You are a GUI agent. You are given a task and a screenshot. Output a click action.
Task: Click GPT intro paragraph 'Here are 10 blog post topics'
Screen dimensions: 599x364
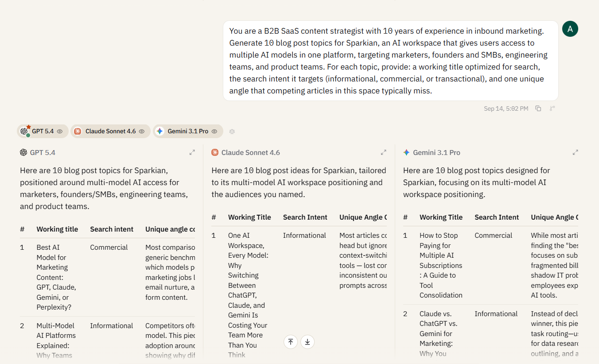(x=104, y=188)
